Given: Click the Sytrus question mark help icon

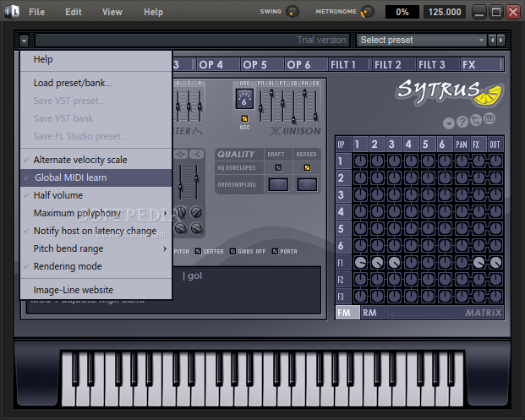Looking at the screenshot, I should (462, 122).
